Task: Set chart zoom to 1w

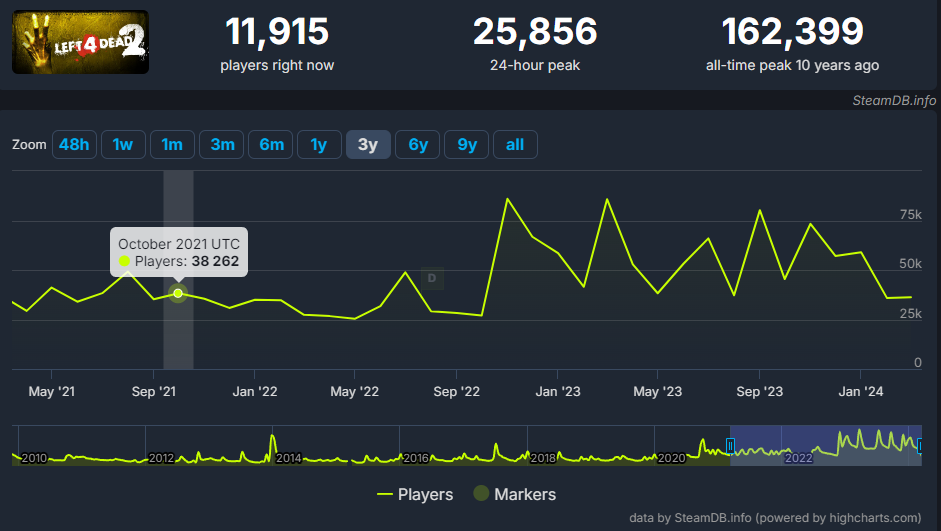Action: pyautogui.click(x=123, y=145)
